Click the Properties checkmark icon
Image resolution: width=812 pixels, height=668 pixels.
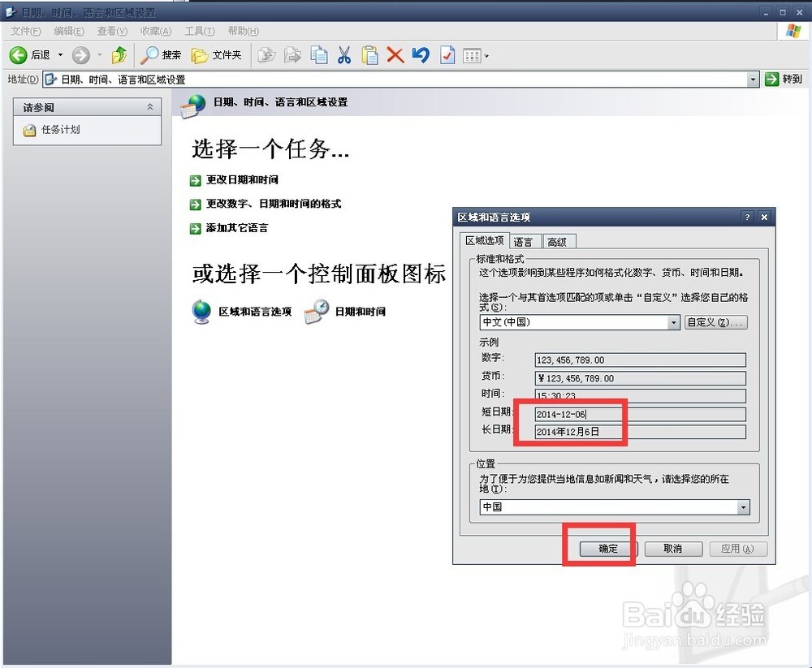point(447,55)
